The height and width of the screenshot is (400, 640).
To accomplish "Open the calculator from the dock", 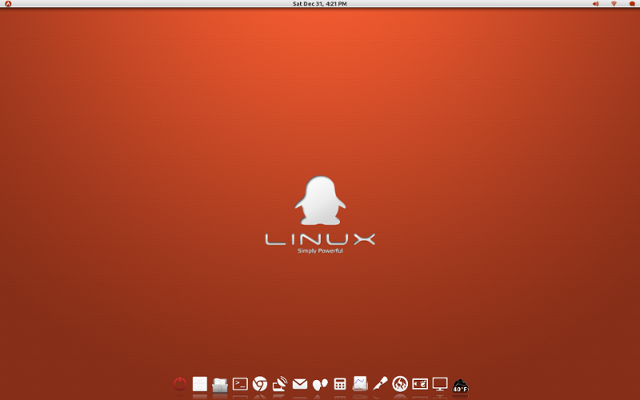I will pos(340,384).
